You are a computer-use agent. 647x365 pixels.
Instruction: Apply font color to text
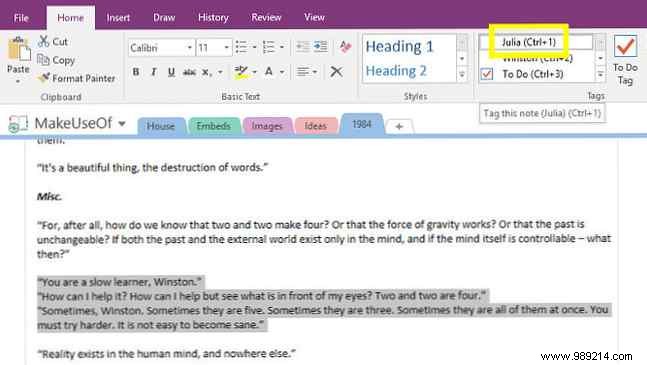[269, 72]
